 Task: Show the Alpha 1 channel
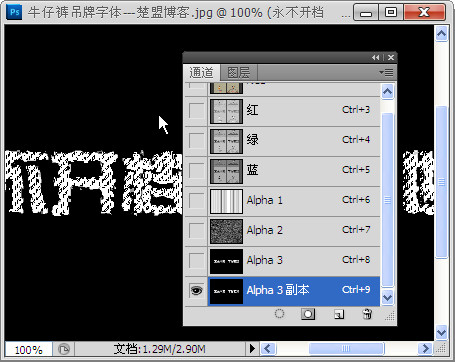coord(196,200)
